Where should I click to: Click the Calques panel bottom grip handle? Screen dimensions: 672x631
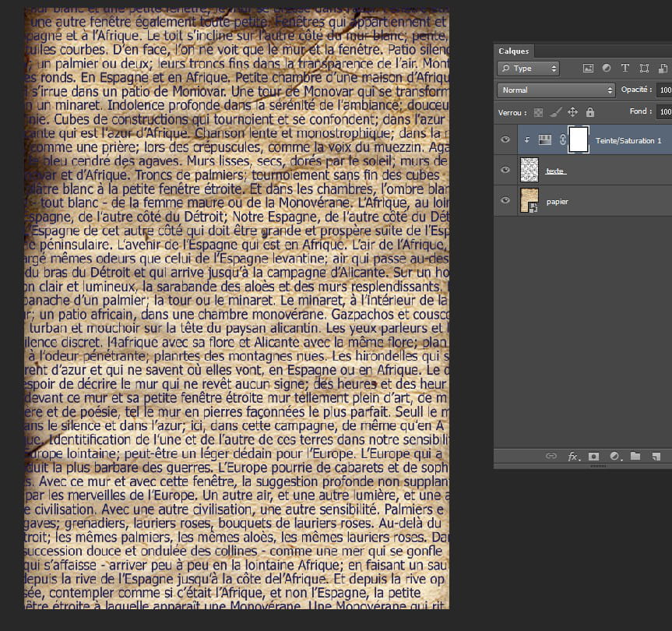click(598, 466)
